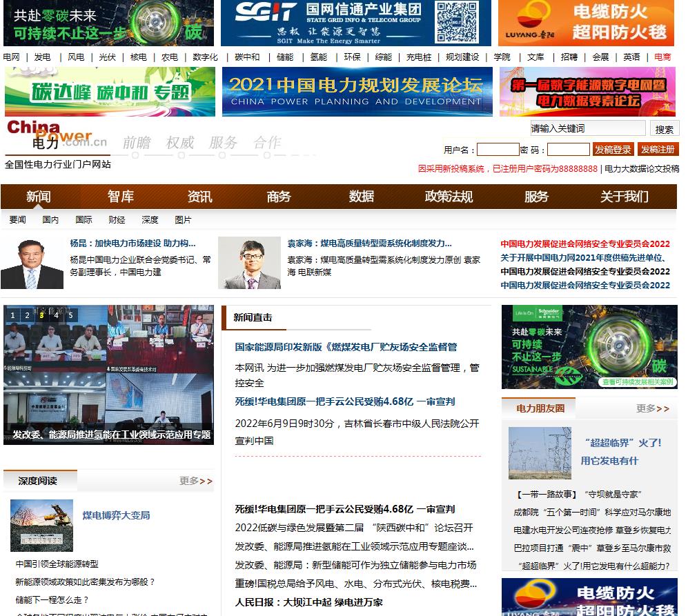This screenshot has width=688, height=616.
Task: Open 巴拉项目打通“震中”草登乡 article
Action: 592,548
